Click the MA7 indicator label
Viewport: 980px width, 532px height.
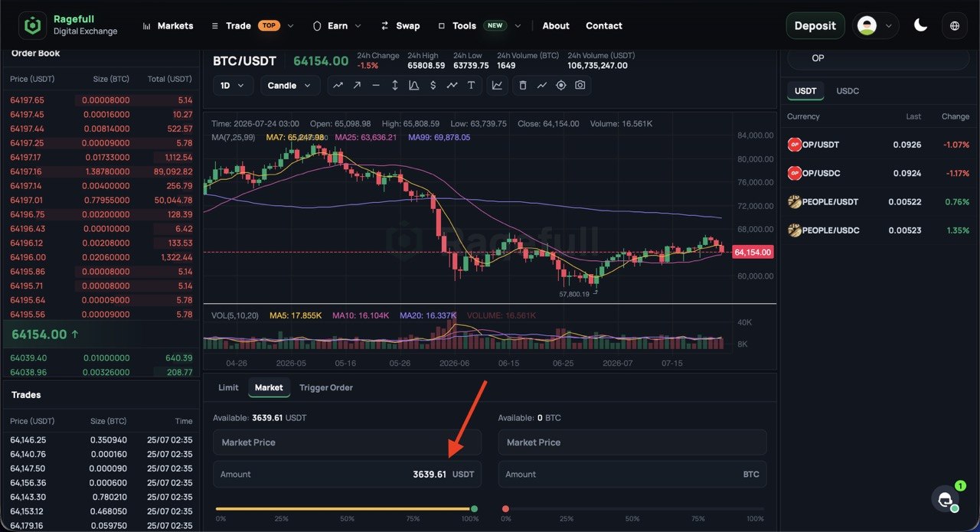(293, 137)
